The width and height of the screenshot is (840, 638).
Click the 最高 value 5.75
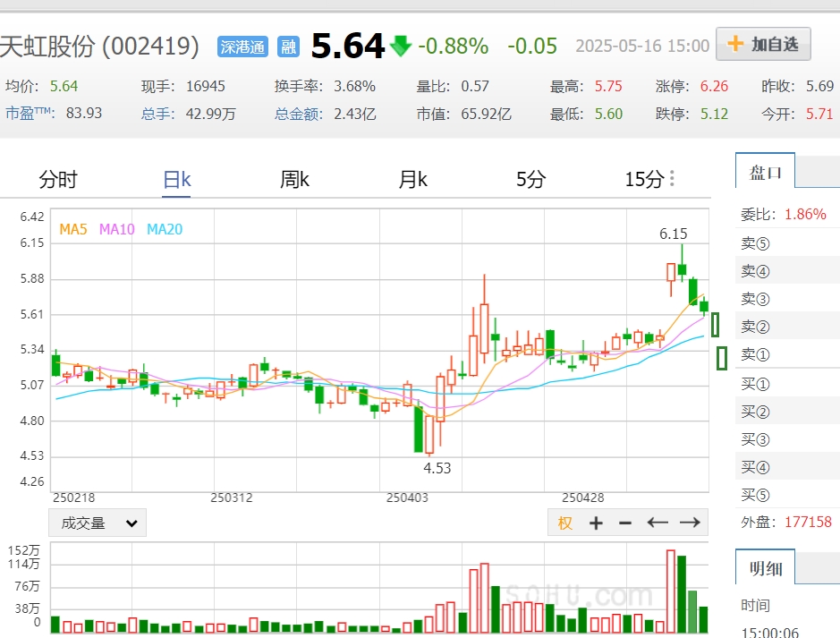[x=608, y=86]
